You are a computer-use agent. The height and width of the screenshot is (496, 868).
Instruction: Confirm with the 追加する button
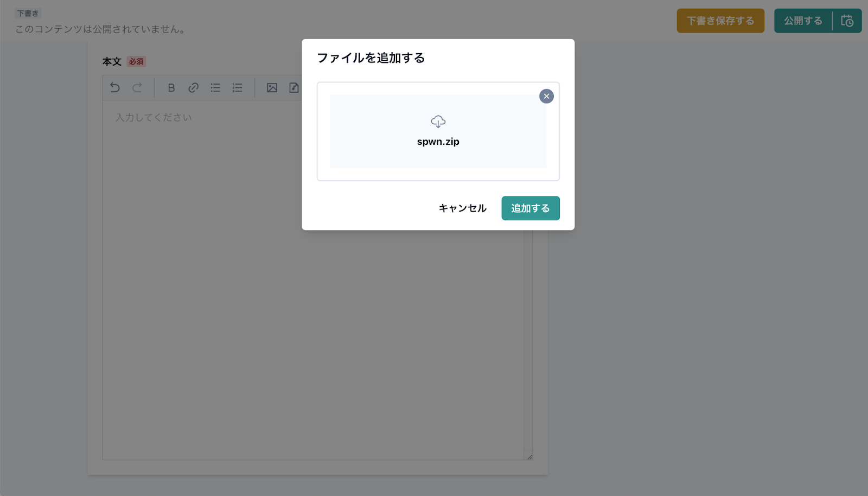[x=530, y=208]
